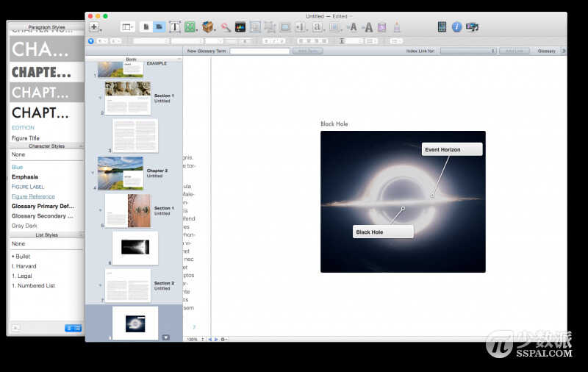588x372 pixels.
Task: Click in the New Glossary Term field
Action: click(x=259, y=51)
